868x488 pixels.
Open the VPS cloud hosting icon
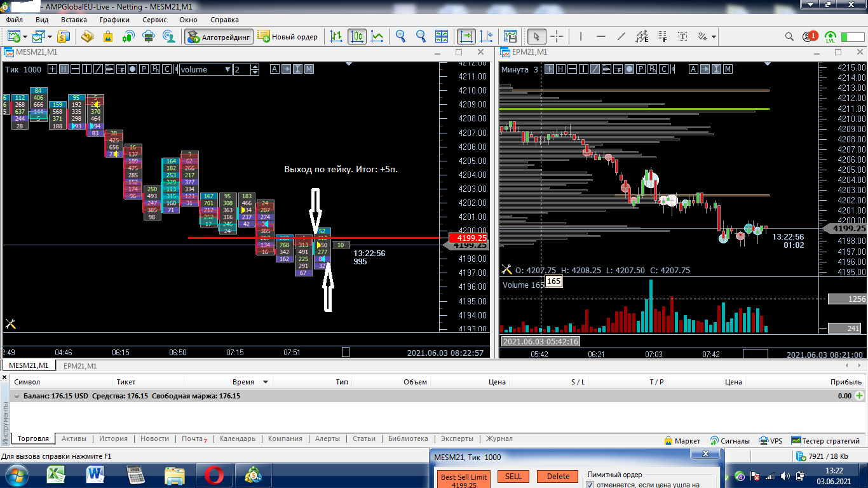coord(149,36)
